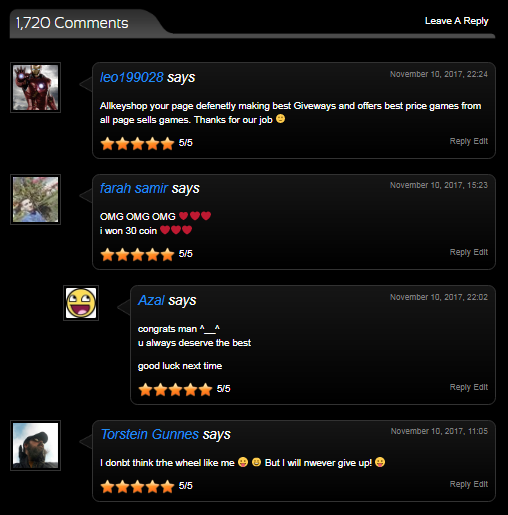Reply to farah samir's comment
Viewport: 508px width, 515px height.
point(460,252)
